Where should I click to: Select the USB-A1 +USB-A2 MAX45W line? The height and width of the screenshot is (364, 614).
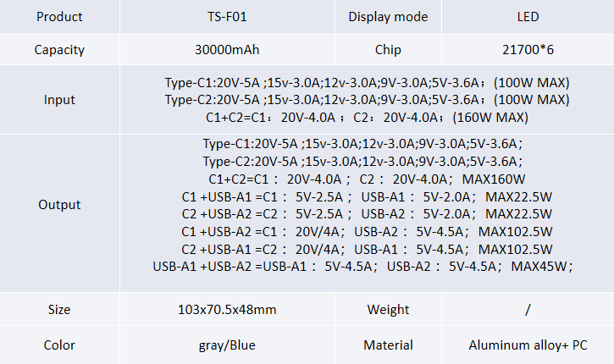[362, 267]
